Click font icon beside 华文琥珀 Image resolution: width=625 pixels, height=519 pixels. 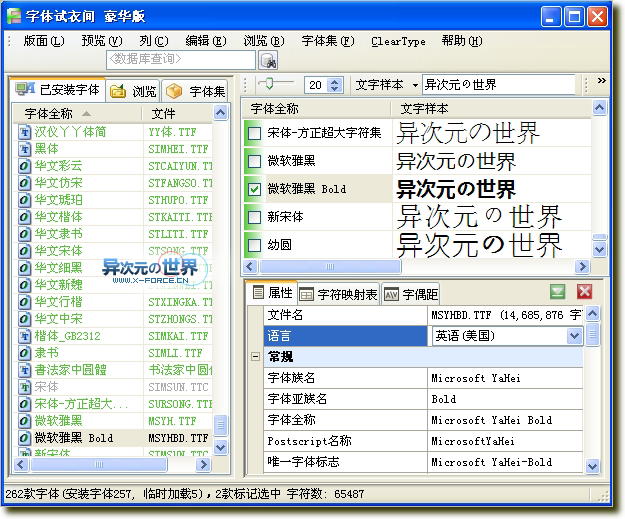tap(24, 200)
